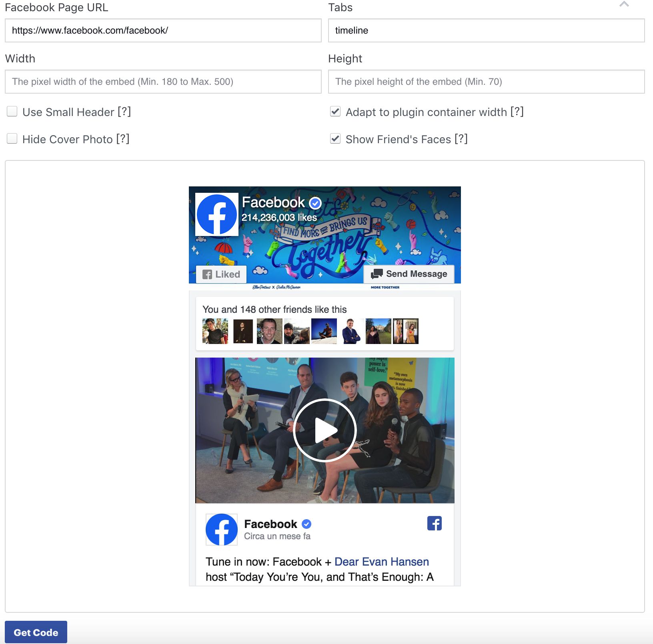Click the last friend thumbnail, yellow outfits
The image size is (653, 644).
coord(406,331)
